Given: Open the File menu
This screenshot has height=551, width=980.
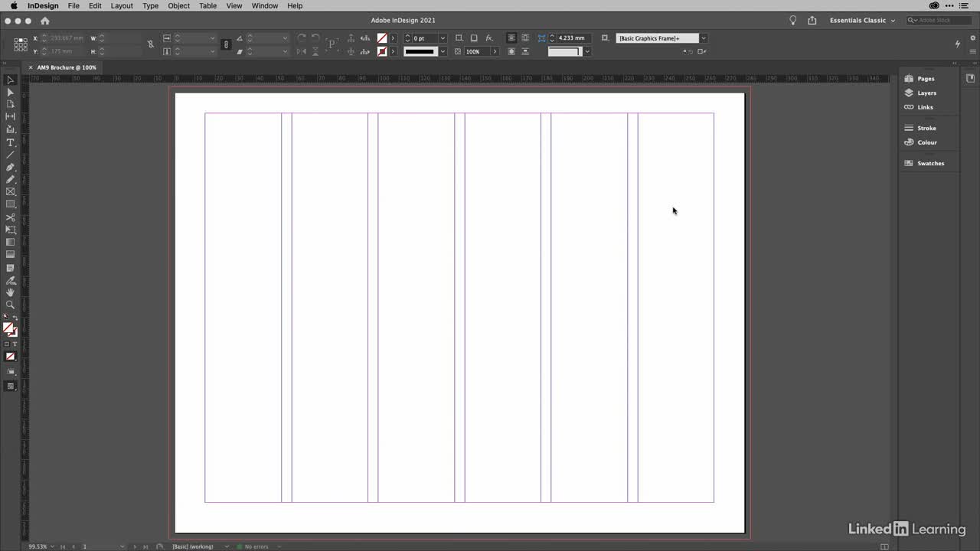Looking at the screenshot, I should coord(73,5).
